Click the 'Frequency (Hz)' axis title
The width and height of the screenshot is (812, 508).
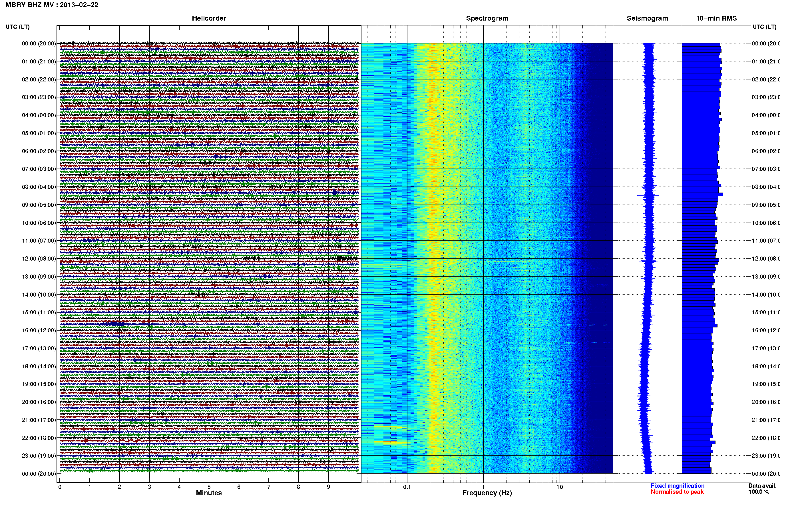click(487, 493)
